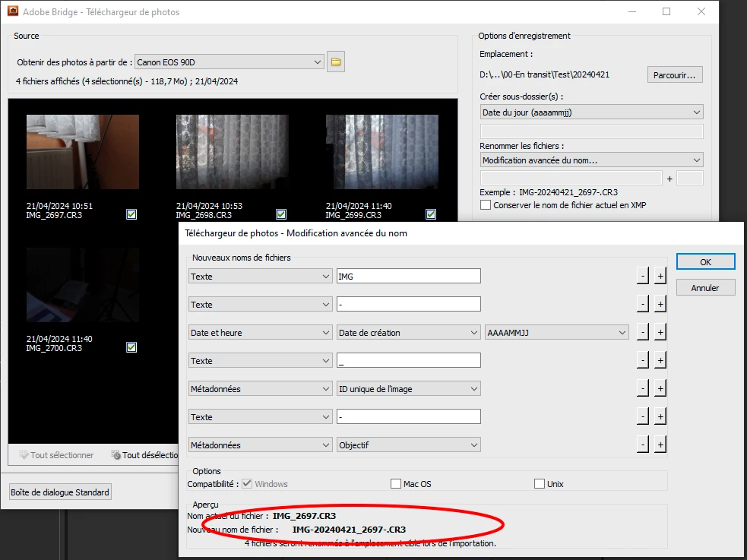Viewport: 747px width, 560px height.
Task: Click Parcourir… to choose a location
Action: point(675,74)
